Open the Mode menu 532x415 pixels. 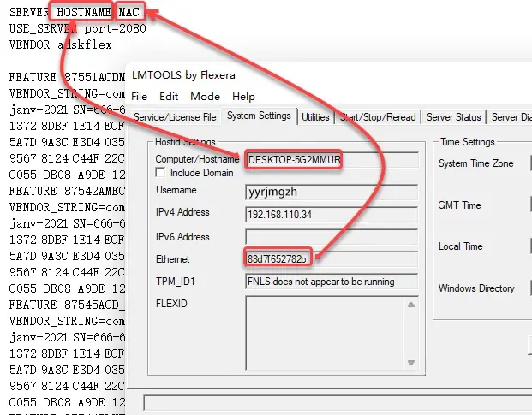point(205,97)
